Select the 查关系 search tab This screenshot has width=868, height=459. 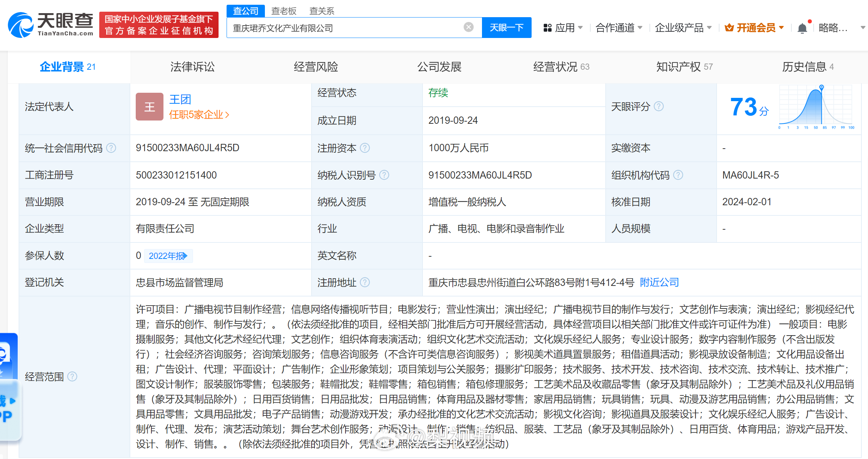[x=322, y=11]
